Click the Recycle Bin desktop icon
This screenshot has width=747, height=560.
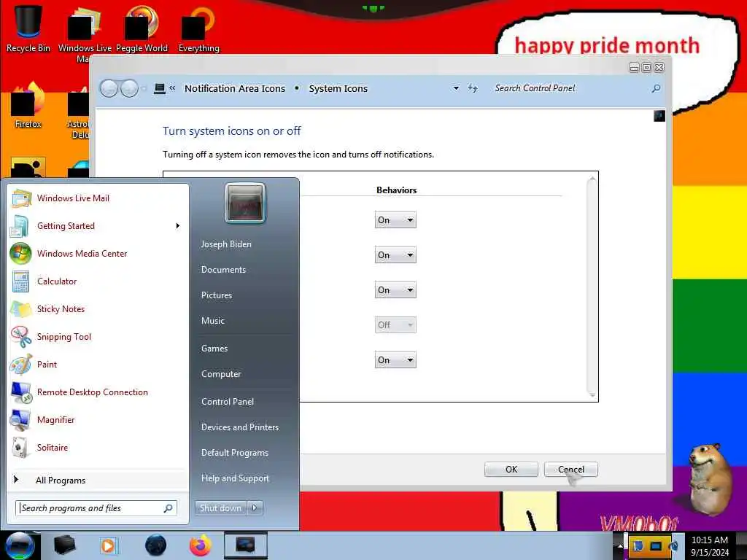coord(28,28)
